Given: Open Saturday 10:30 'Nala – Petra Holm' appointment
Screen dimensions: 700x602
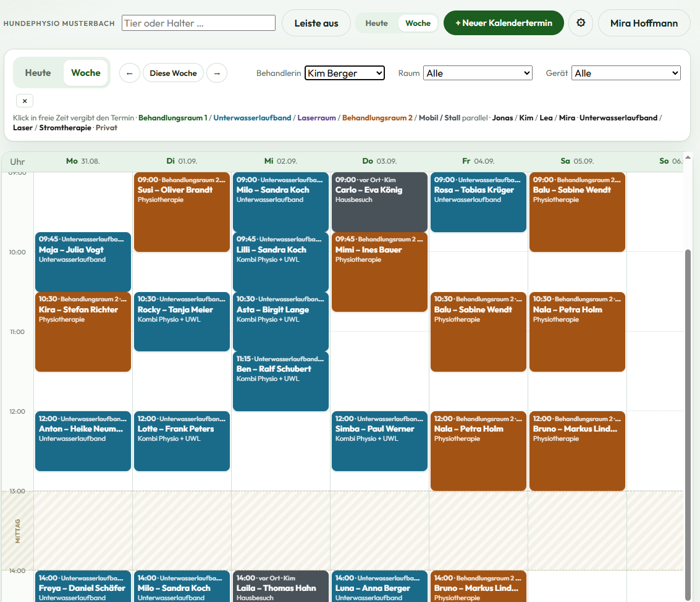Looking at the screenshot, I should point(577,332).
